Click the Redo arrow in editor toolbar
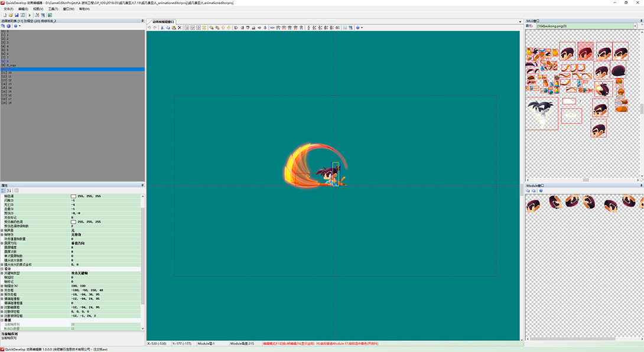This screenshot has width=644, height=352. tap(155, 28)
